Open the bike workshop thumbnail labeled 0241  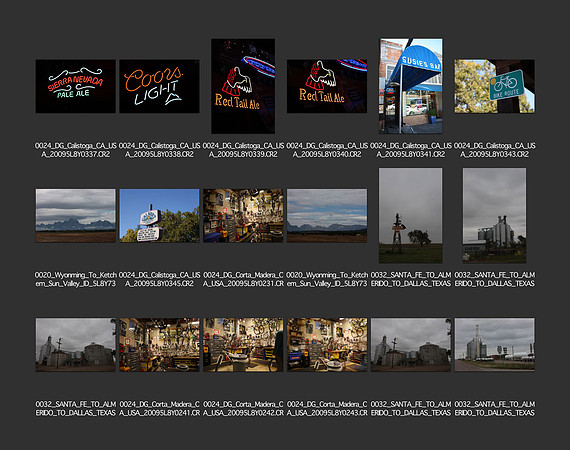point(159,345)
